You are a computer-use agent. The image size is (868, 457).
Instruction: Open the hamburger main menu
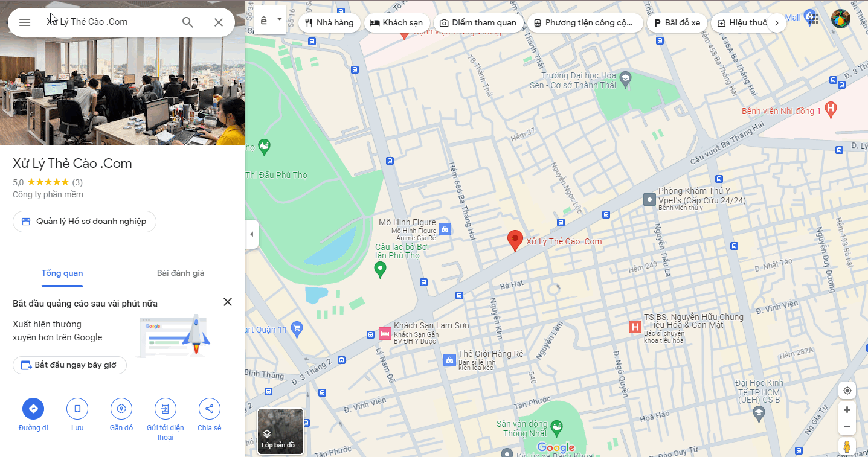tap(25, 22)
